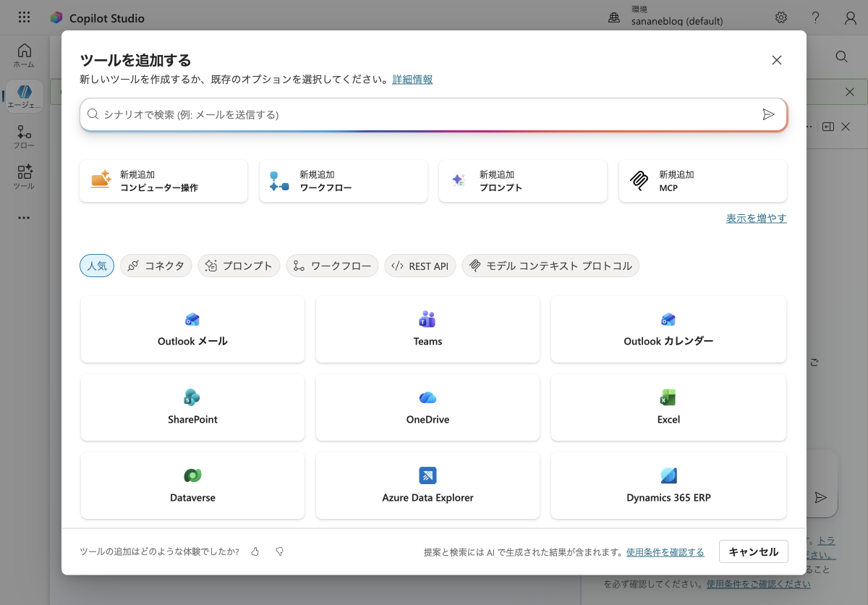Choose the Teams connector
The height and width of the screenshot is (605, 868).
[x=427, y=329]
